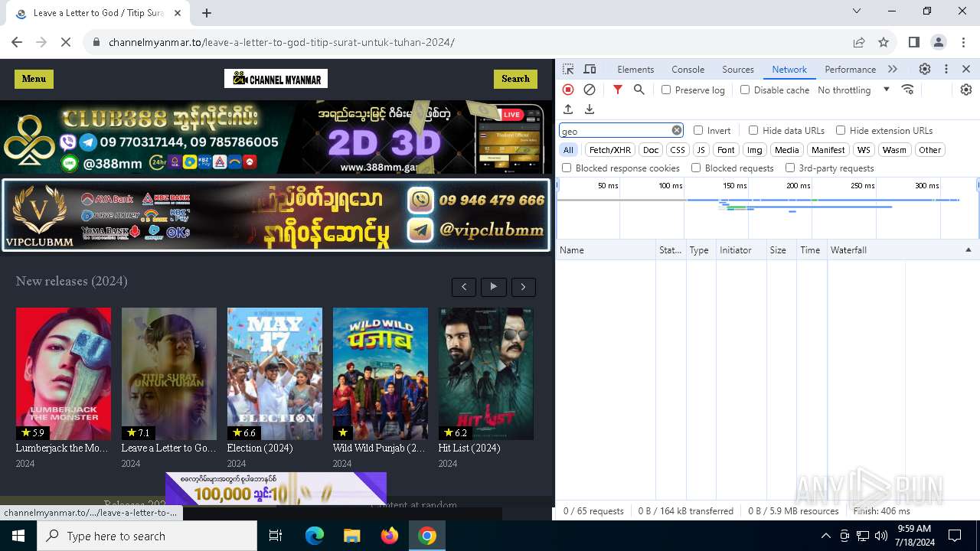Viewport: 980px width, 551px height.
Task: Close the DevTools panel
Action: (966, 69)
